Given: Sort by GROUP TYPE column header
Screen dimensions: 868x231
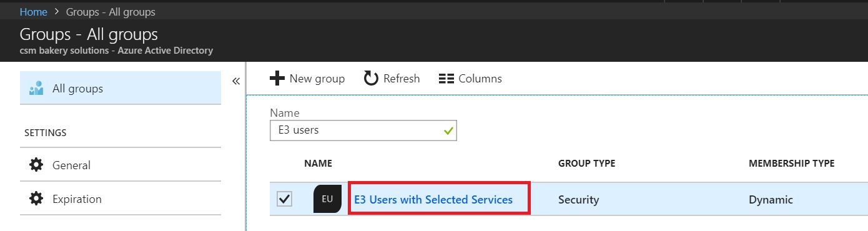Looking at the screenshot, I should click(586, 164).
